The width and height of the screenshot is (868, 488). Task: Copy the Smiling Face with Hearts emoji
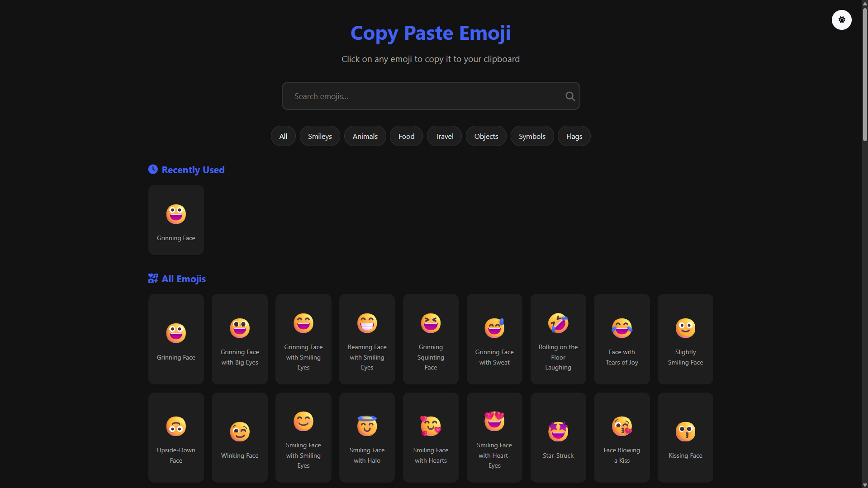click(431, 437)
